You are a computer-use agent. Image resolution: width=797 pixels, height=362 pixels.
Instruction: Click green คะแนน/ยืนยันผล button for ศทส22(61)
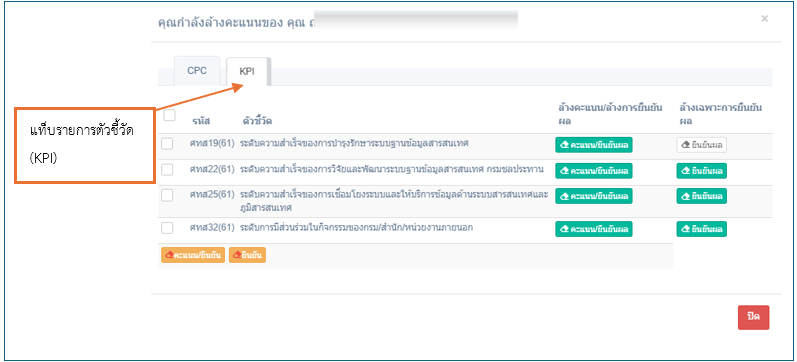click(593, 170)
